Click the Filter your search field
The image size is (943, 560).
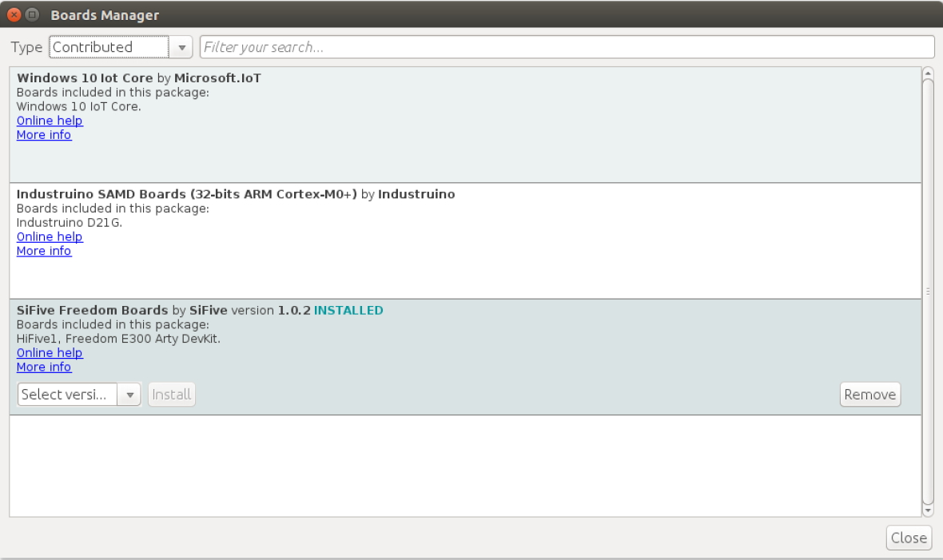click(x=567, y=47)
